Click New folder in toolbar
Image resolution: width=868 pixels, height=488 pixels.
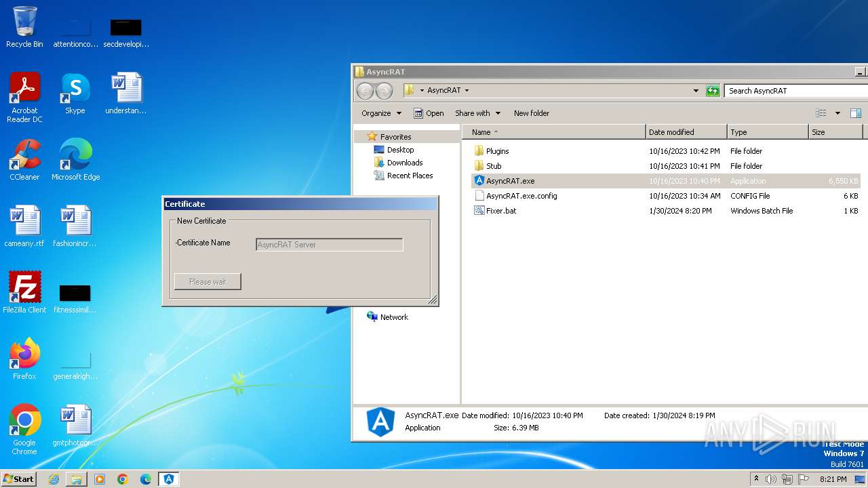pyautogui.click(x=532, y=113)
